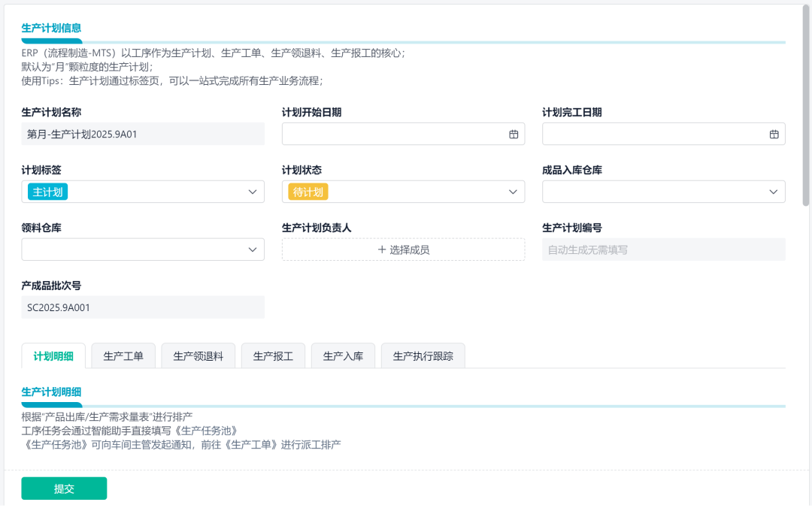The width and height of the screenshot is (812, 508).
Task: Click the 生产计划名称 input field
Action: click(142, 134)
